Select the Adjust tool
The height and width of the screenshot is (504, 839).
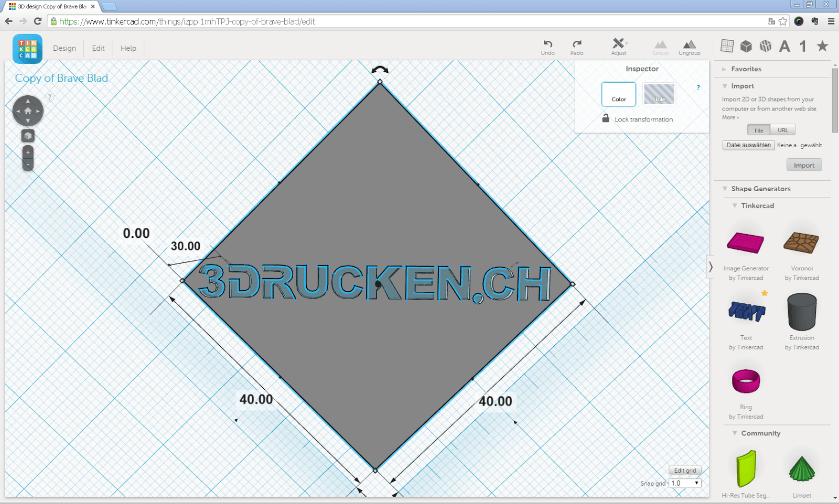(618, 47)
